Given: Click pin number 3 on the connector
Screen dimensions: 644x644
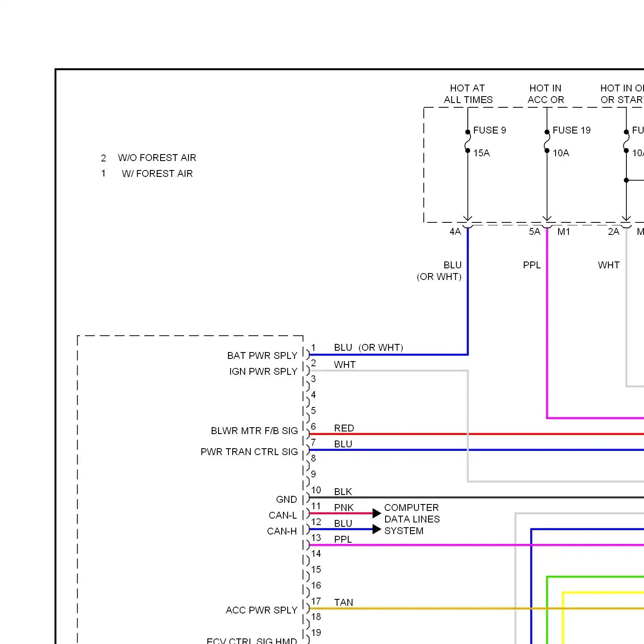Looking at the screenshot, I should [313, 379].
